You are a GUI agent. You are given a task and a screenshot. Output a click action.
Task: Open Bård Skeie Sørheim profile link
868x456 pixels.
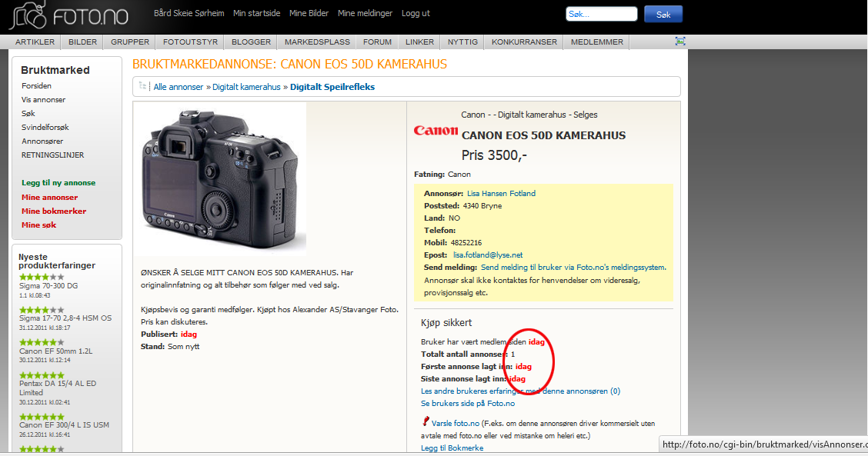[189, 13]
